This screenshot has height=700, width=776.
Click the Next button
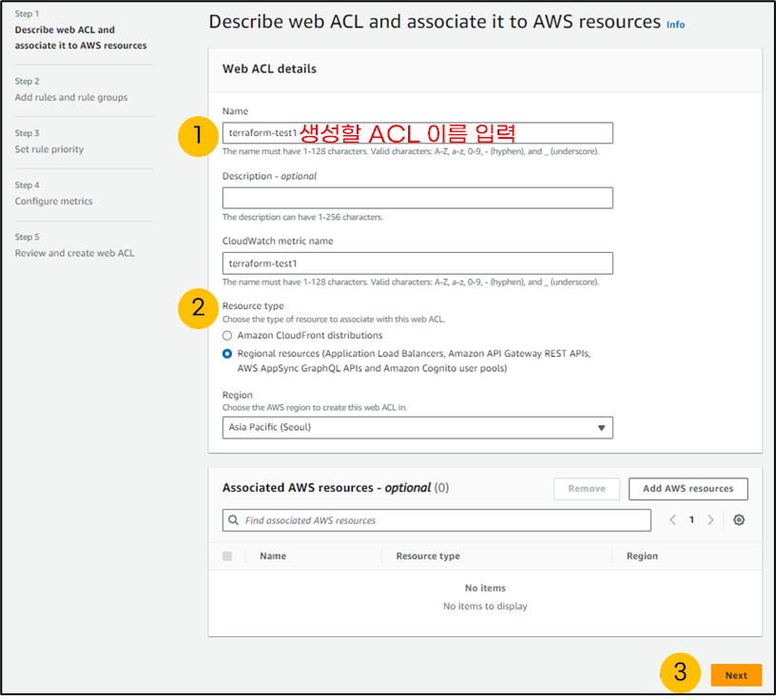coord(736,675)
